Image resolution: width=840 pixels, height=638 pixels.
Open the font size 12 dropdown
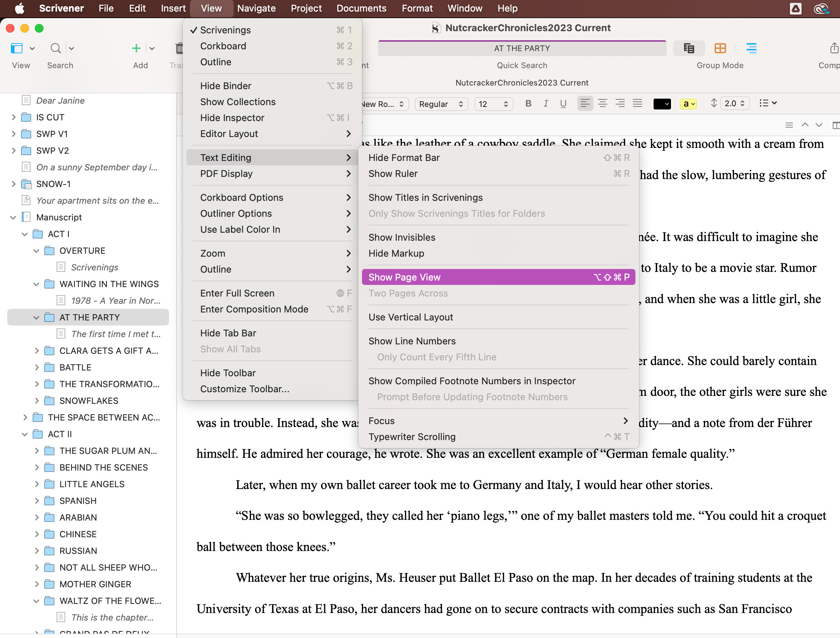click(x=493, y=104)
